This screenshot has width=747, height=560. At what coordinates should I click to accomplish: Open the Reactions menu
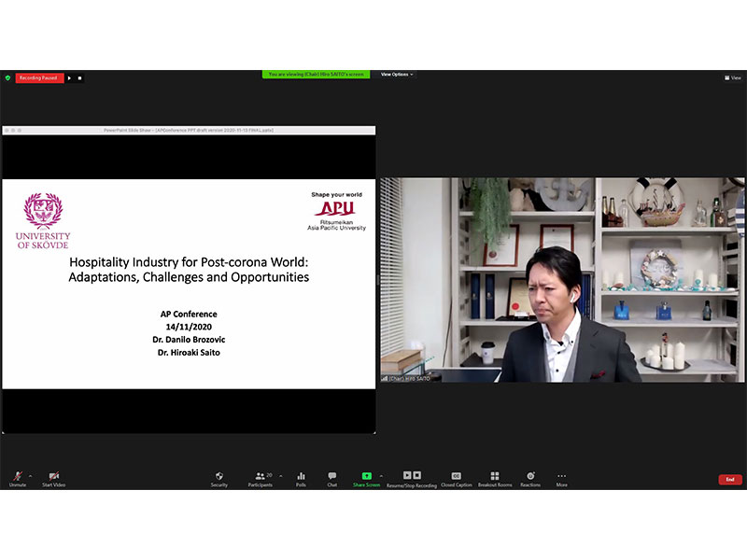[530, 477]
